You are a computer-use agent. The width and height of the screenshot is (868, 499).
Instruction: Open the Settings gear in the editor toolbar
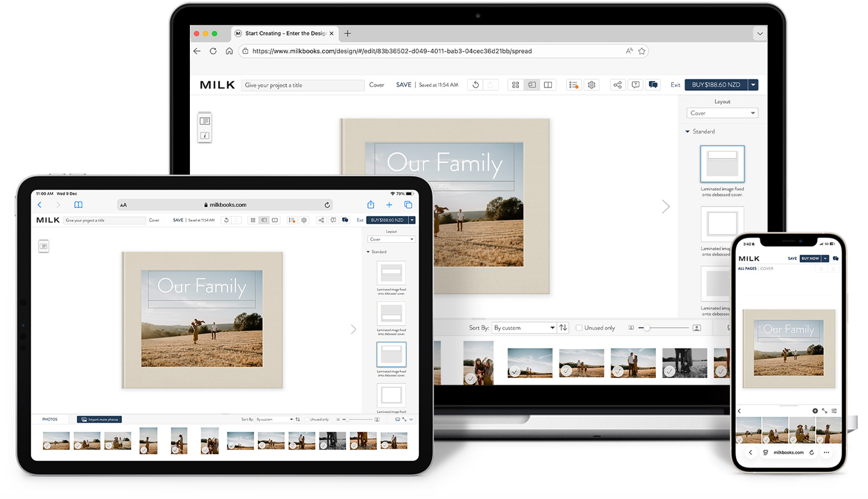pyautogui.click(x=592, y=85)
